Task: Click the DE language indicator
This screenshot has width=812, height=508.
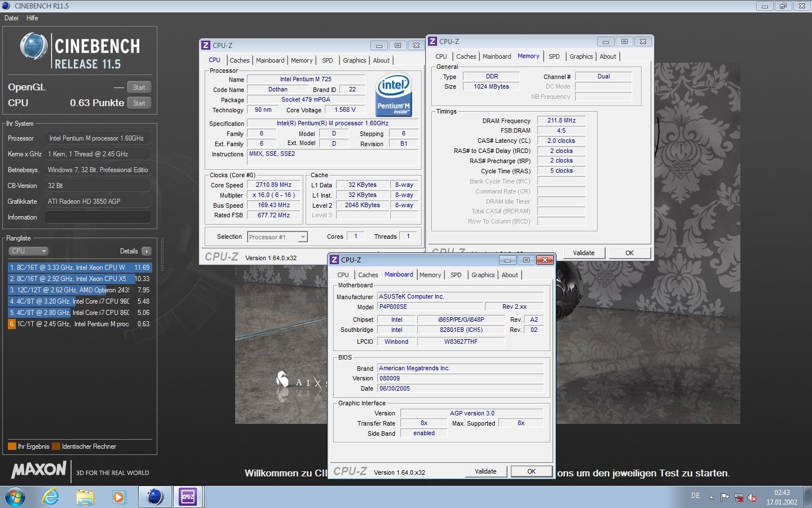Action: pos(695,496)
